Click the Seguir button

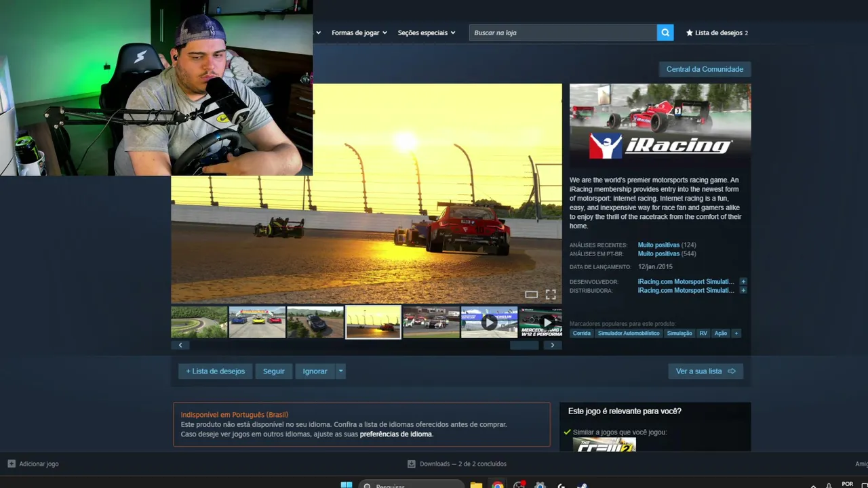pyautogui.click(x=274, y=371)
